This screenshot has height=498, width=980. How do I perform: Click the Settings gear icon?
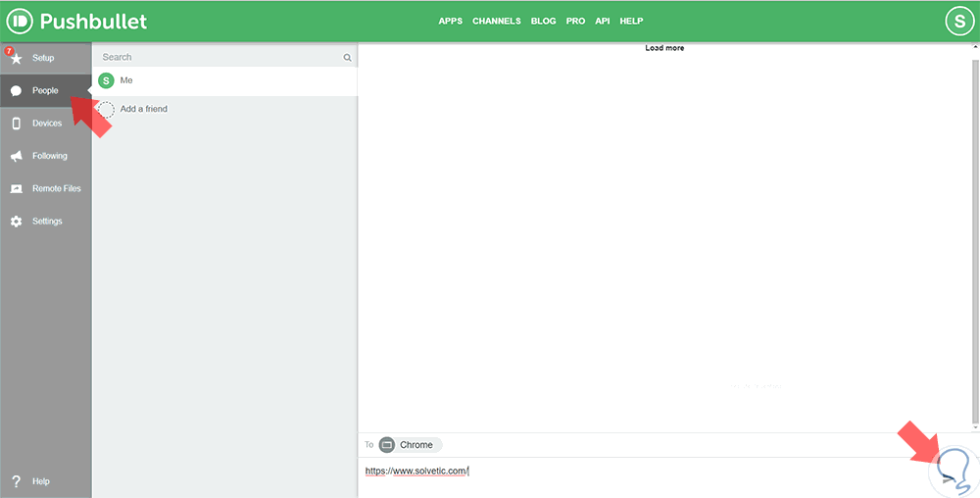(x=17, y=222)
